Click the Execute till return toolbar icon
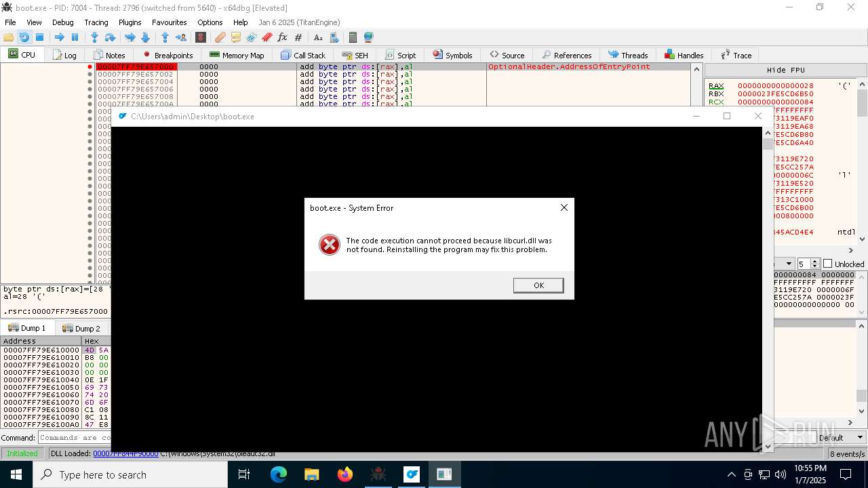 (x=165, y=37)
